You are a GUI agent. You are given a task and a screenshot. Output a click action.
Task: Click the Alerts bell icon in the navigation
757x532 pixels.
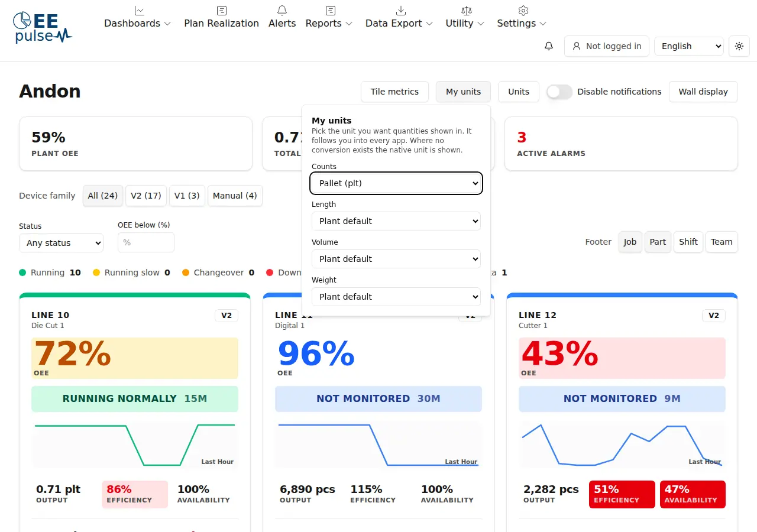tap(282, 10)
